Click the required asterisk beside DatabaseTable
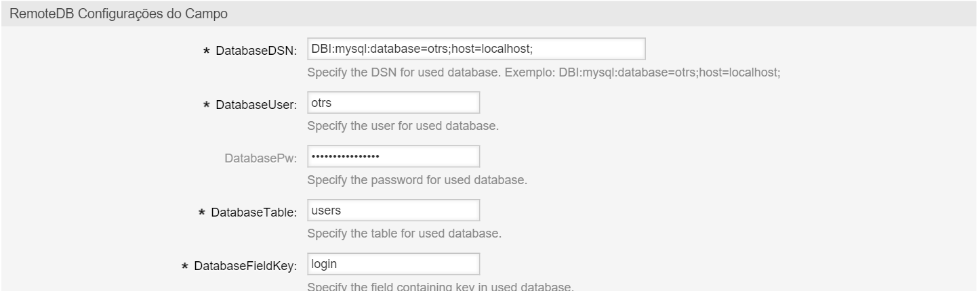 click(x=201, y=214)
